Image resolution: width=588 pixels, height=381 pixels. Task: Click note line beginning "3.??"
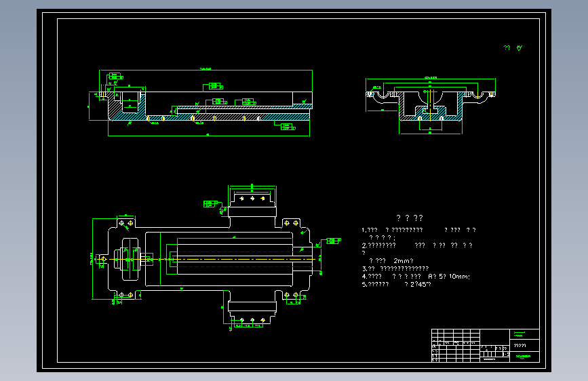click(395, 268)
